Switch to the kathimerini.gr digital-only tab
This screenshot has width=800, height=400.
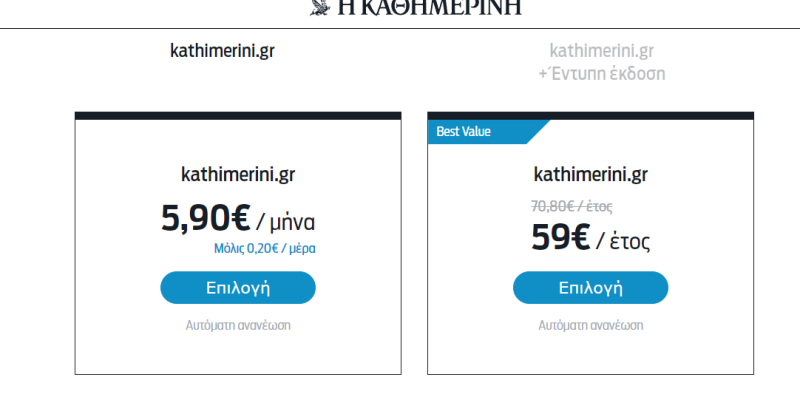[x=222, y=50]
